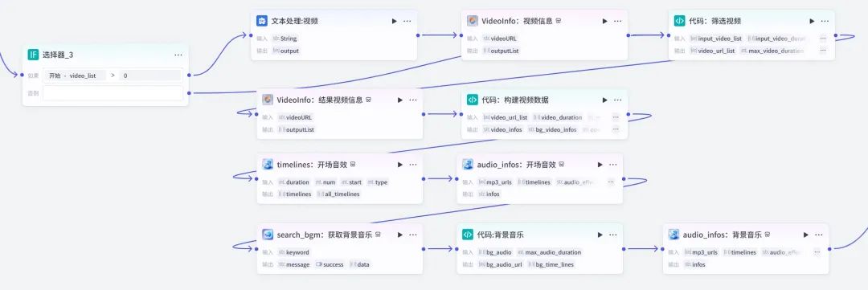Click the search_bgm:获取背景音乐 node icon
Image resolution: width=868 pixels, height=290 pixels.
(268, 235)
